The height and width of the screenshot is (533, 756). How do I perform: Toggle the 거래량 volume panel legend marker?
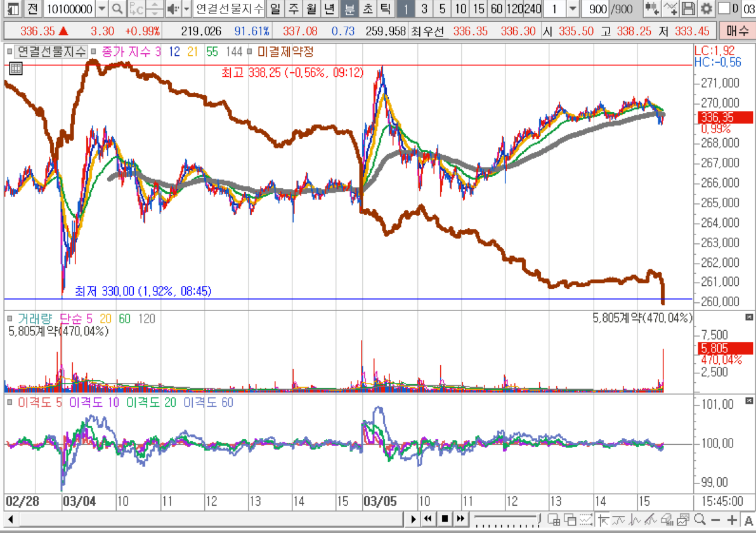tap(10, 319)
